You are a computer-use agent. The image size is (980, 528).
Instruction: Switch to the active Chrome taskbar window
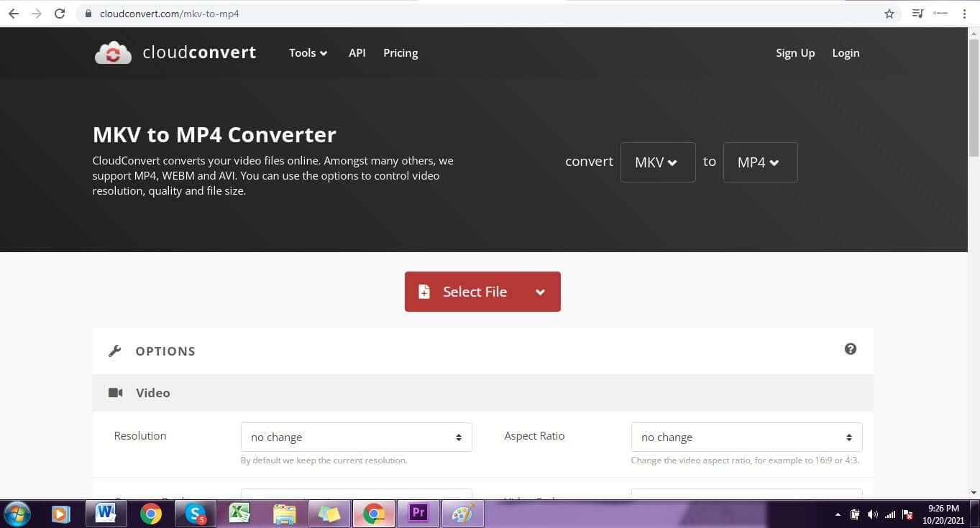373,514
